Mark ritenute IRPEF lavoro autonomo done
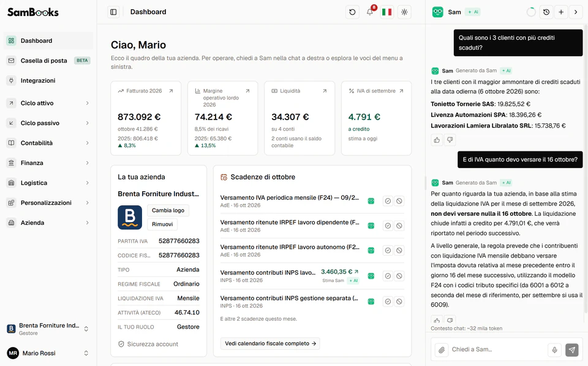Viewport: 588px width, 366px height. click(388, 251)
